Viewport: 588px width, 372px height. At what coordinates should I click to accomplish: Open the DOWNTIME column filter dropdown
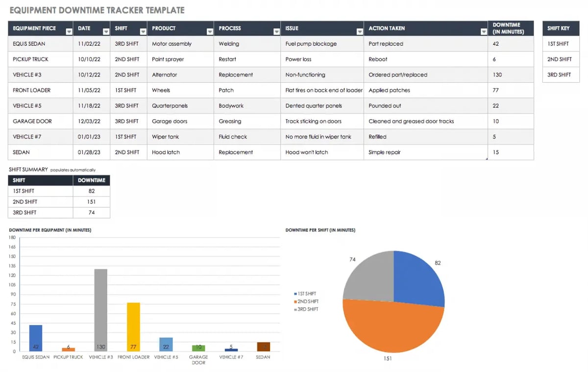(x=529, y=30)
